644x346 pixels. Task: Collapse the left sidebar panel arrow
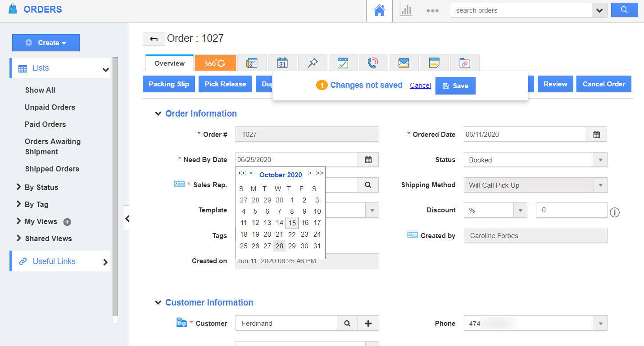(127, 219)
